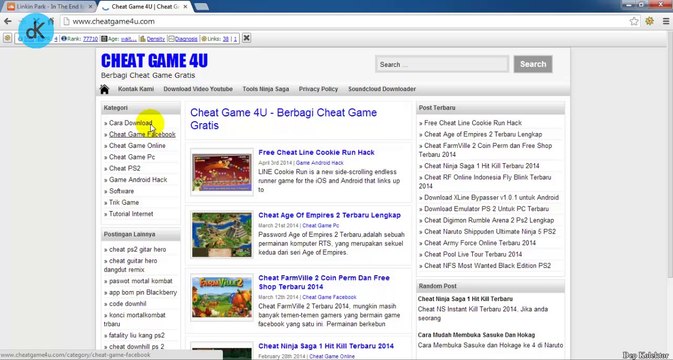Open Cheat PS2 category
Screen dimensions: 673x360
coord(124,169)
